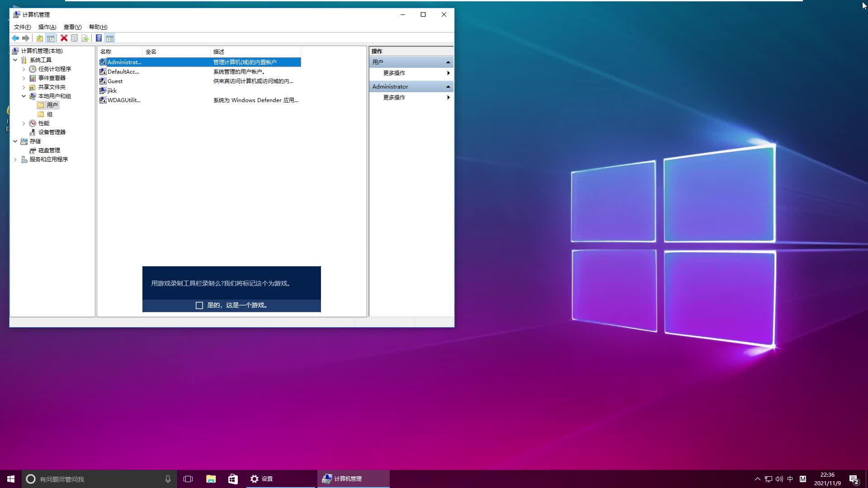Image resolution: width=868 pixels, height=488 pixels.
Task: Click the Back navigation arrow in the toolbar
Action: click(x=15, y=38)
